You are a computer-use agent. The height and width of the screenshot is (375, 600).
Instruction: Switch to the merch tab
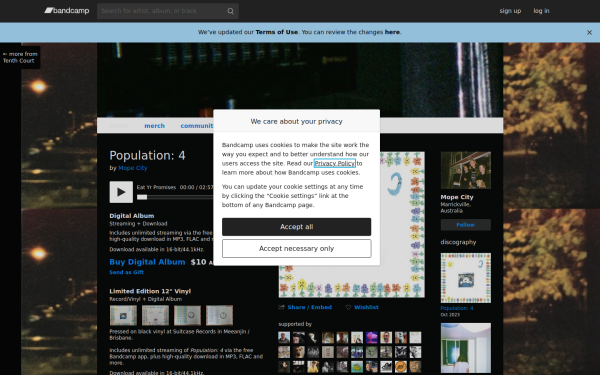click(x=155, y=126)
